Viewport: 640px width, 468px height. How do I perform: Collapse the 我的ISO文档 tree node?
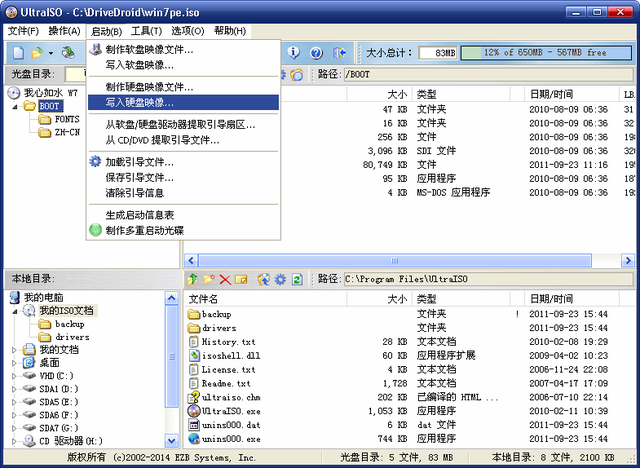tap(15, 311)
